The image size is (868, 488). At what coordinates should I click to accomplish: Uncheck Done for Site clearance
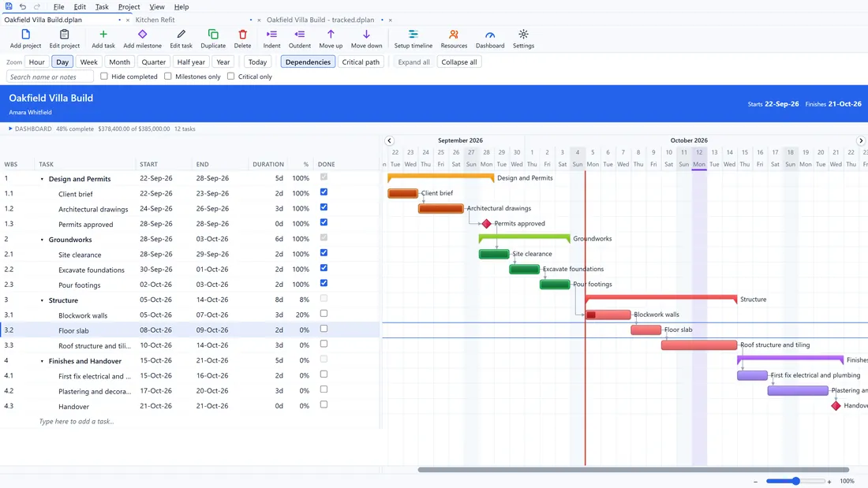click(324, 252)
